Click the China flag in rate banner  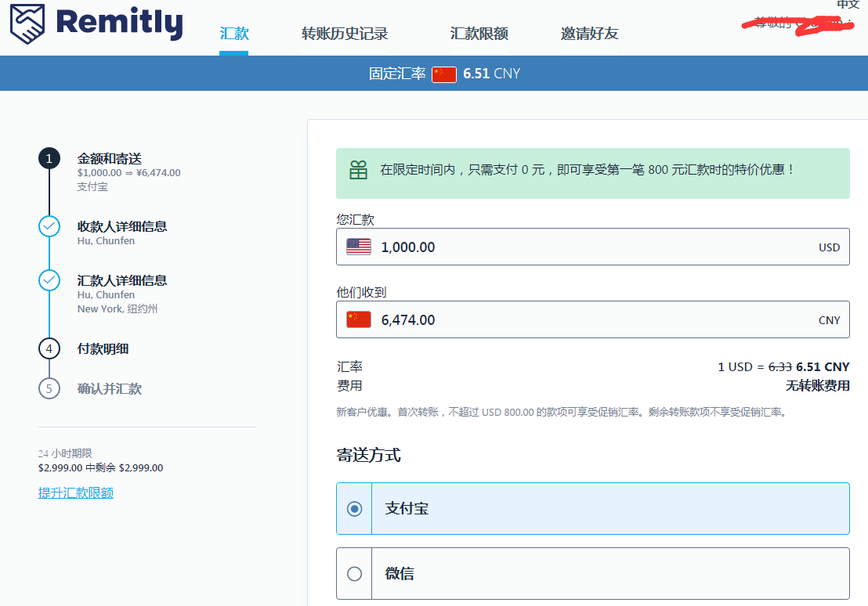click(444, 74)
